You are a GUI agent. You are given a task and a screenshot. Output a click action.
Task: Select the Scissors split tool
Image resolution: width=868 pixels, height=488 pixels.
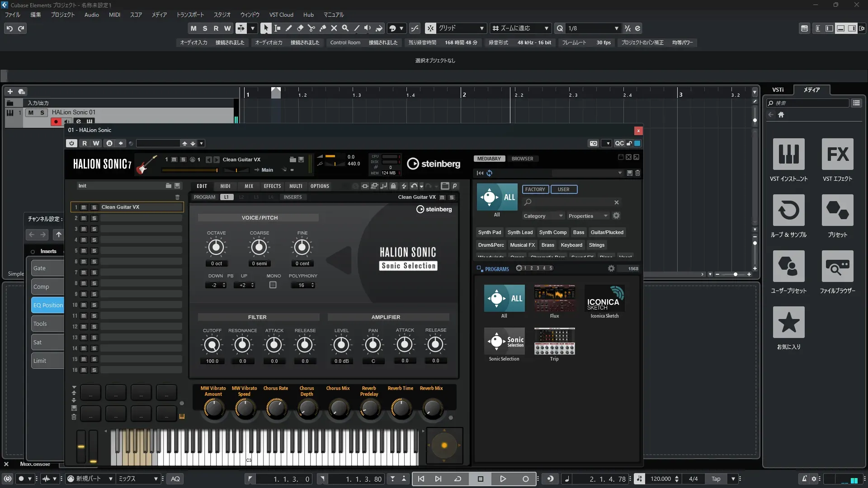(311, 28)
